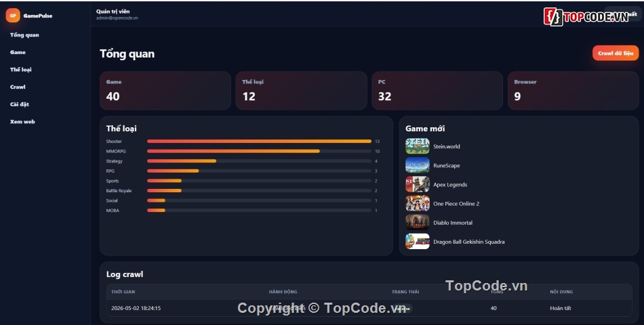The height and width of the screenshot is (325, 644).
Task: Click the Strategy genre progress bar
Action: [x=259, y=161]
